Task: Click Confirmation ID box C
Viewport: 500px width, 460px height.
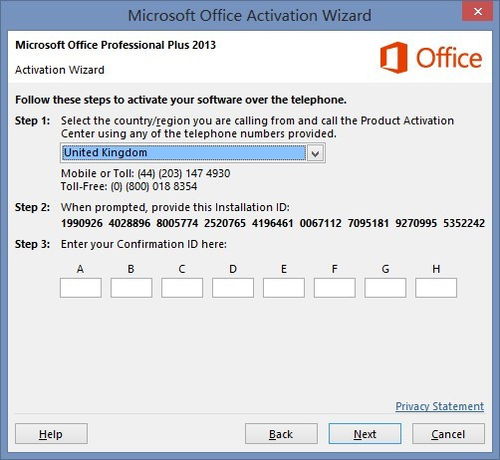Action: tap(182, 288)
